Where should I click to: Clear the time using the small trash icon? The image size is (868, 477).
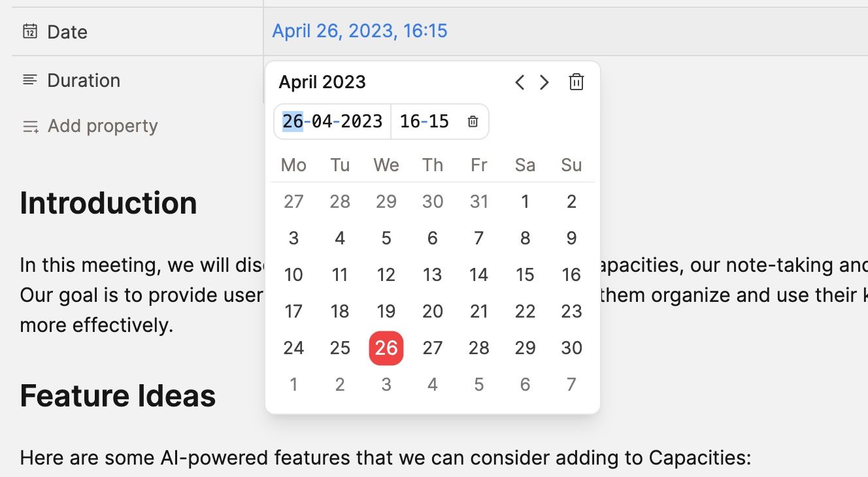click(x=472, y=121)
